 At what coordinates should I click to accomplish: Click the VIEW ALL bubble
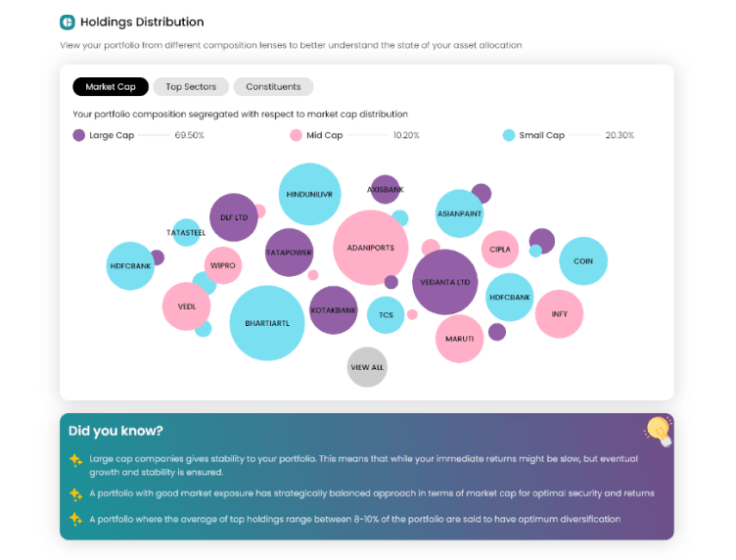point(367,367)
